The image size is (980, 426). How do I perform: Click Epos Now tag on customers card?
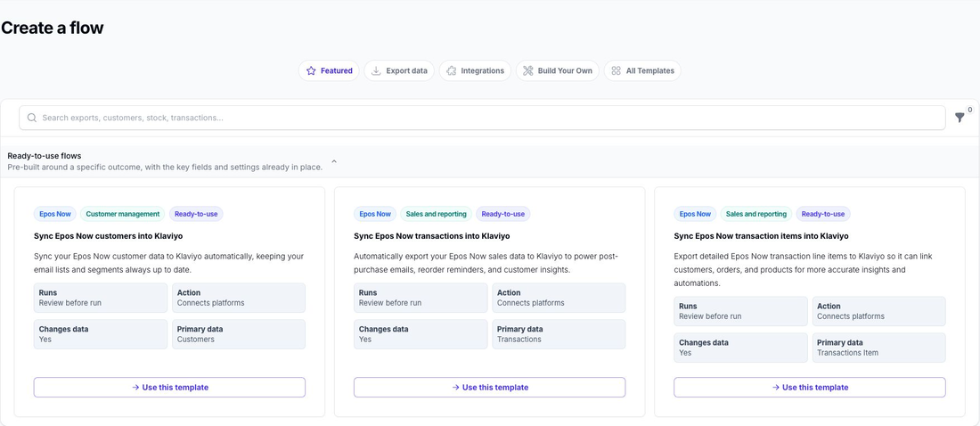tap(55, 214)
